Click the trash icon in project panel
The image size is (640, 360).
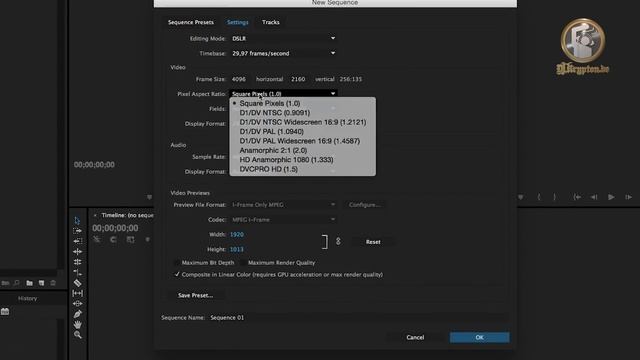[x=53, y=283]
